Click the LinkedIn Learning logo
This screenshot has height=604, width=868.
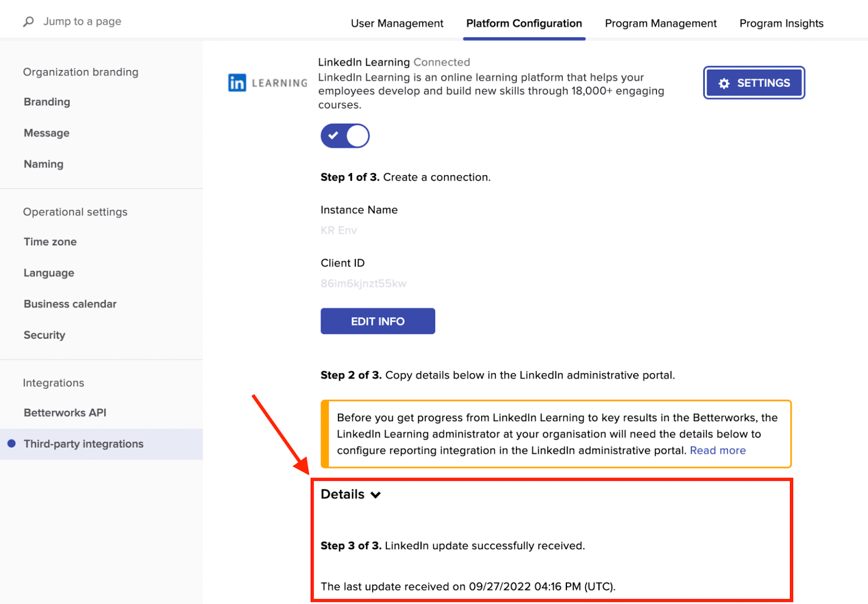tap(267, 82)
